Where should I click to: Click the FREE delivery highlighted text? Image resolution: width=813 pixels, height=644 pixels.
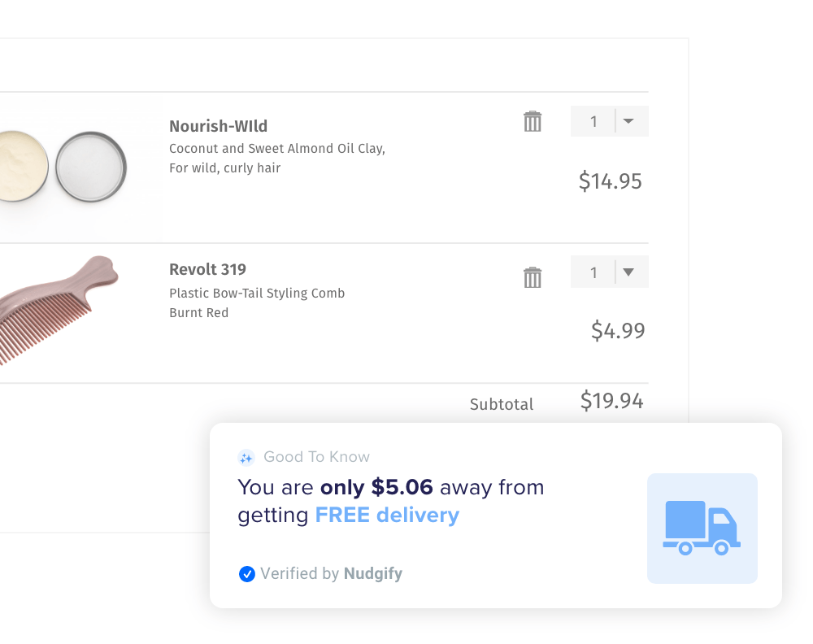[387, 516]
